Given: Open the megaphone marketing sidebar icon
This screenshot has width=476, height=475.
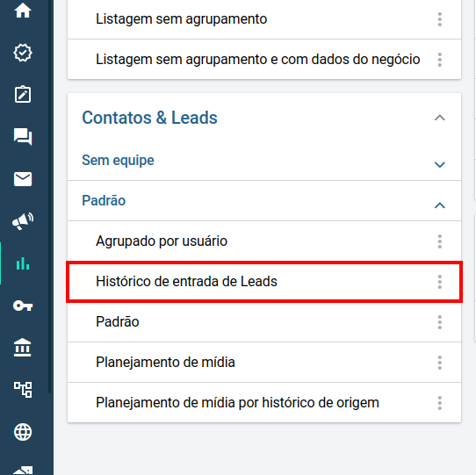Looking at the screenshot, I should 23,221.
